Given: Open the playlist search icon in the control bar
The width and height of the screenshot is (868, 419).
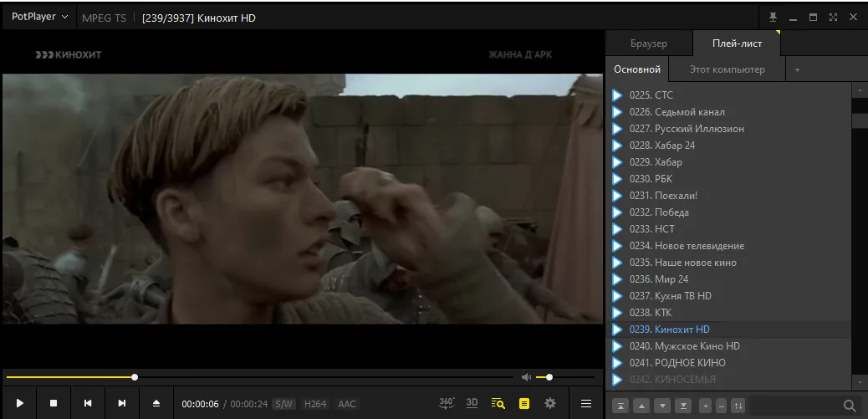Looking at the screenshot, I should pos(498,403).
